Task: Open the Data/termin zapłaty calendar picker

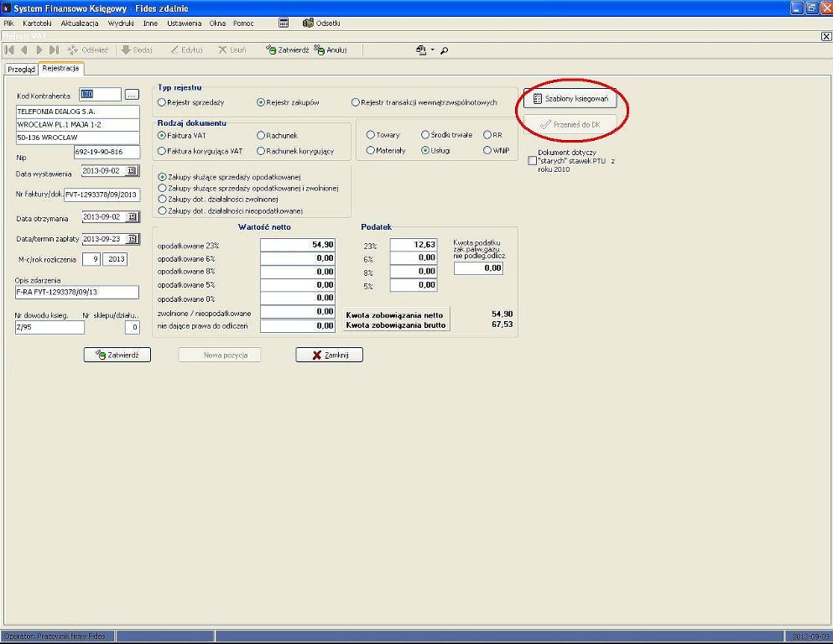Action: click(132, 239)
